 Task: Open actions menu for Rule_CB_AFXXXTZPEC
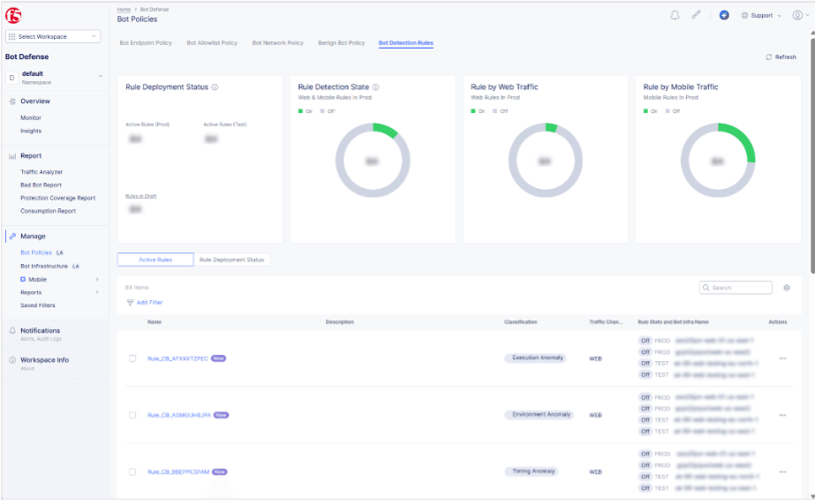[x=782, y=358]
